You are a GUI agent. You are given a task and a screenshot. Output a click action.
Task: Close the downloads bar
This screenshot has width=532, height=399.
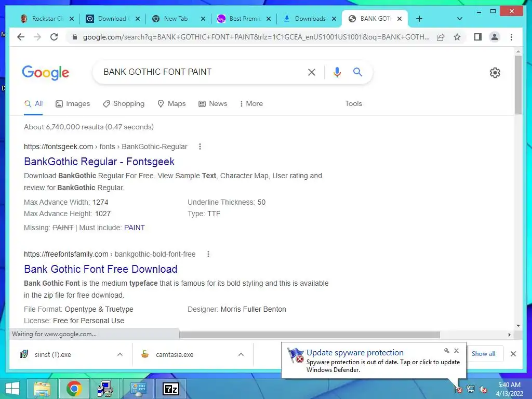click(513, 354)
